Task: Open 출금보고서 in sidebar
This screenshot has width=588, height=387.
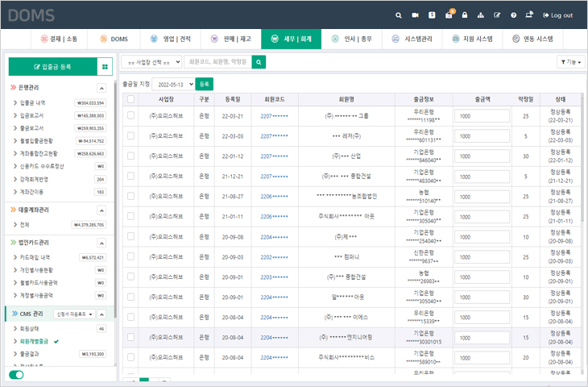Action: [x=31, y=128]
